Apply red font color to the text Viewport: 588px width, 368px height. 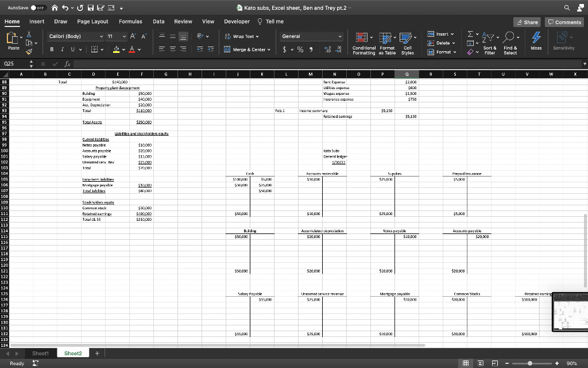coord(132,49)
